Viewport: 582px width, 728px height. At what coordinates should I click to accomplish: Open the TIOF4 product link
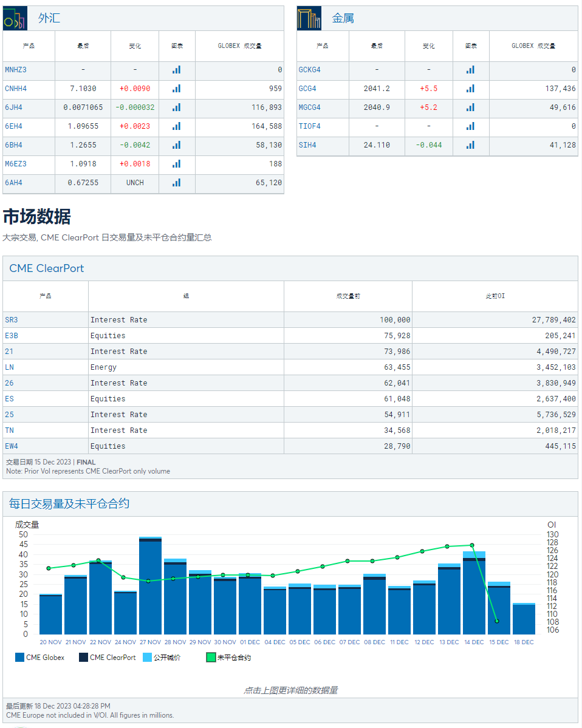(x=309, y=126)
